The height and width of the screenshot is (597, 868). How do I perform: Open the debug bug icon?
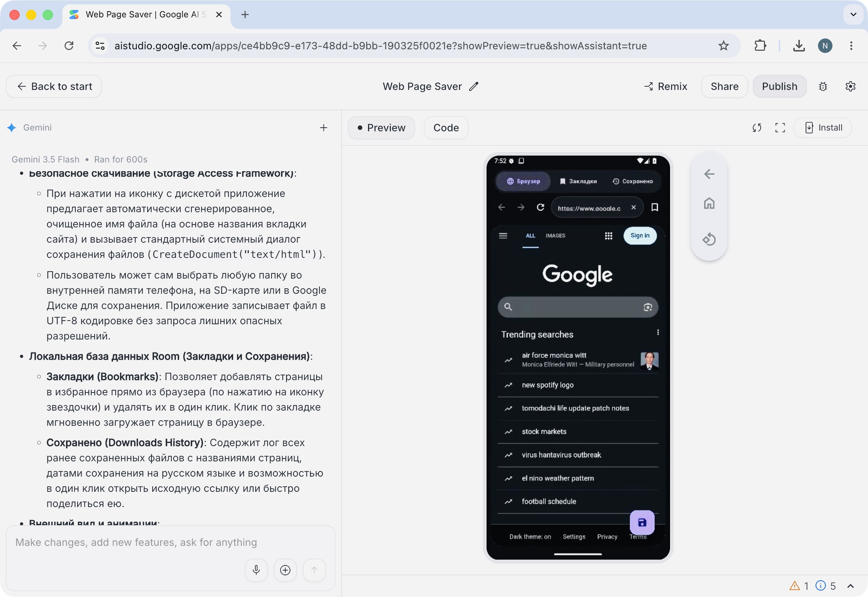click(823, 86)
